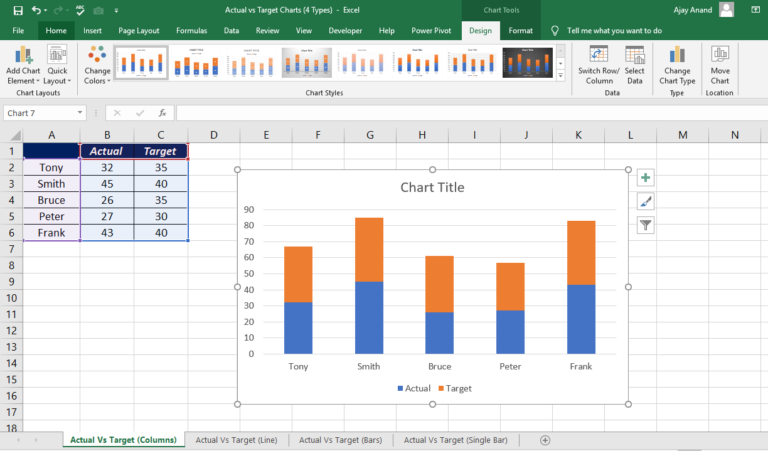The width and height of the screenshot is (768, 451).
Task: Open the Developer tab
Action: click(x=345, y=30)
